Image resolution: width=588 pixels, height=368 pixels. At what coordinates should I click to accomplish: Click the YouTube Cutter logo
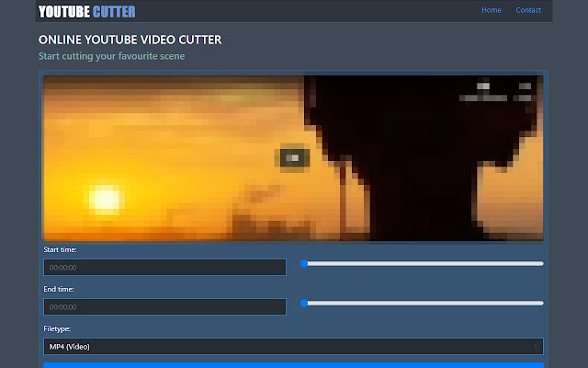coord(87,11)
